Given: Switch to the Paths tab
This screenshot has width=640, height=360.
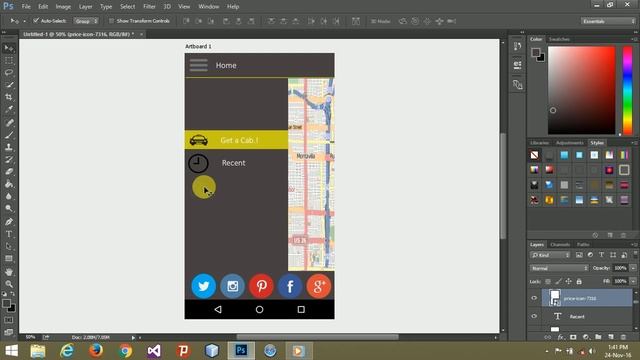Looking at the screenshot, I should pos(583,244).
